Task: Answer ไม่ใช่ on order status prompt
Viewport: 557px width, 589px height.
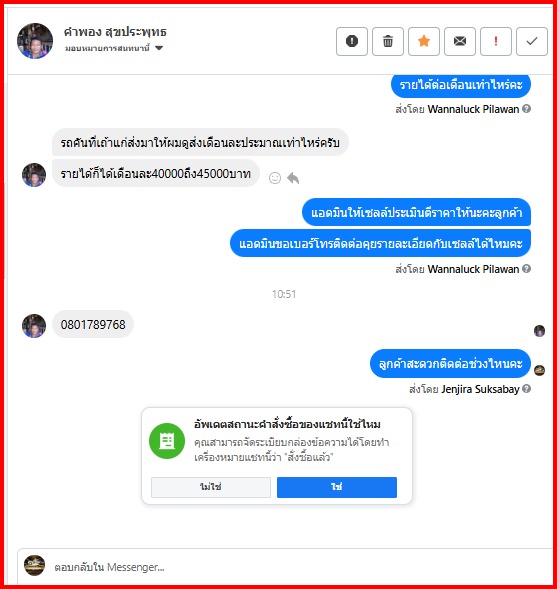Action: [211, 487]
